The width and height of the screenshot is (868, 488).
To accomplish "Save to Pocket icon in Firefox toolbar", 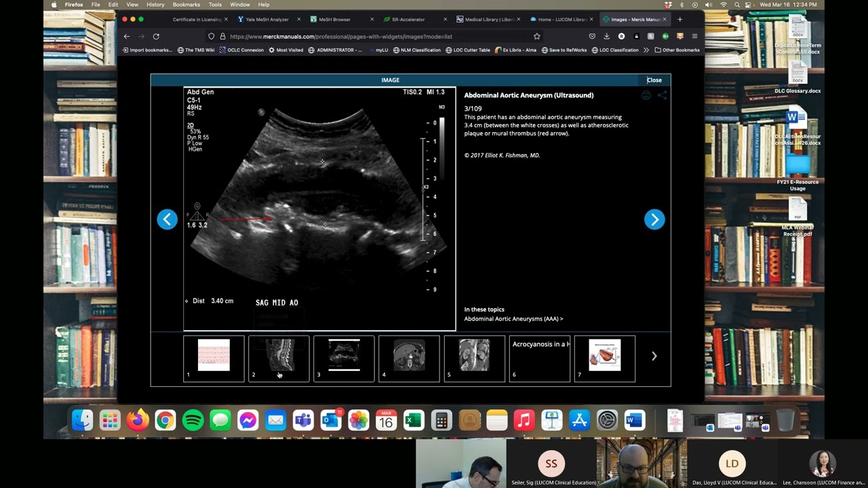I will (x=592, y=36).
